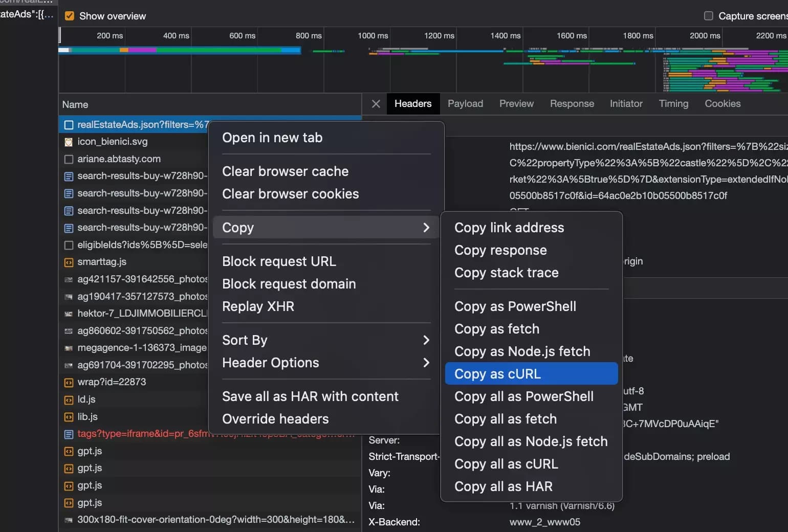
Task: Click the icon_bienici.svg file icon
Action: 69,142
